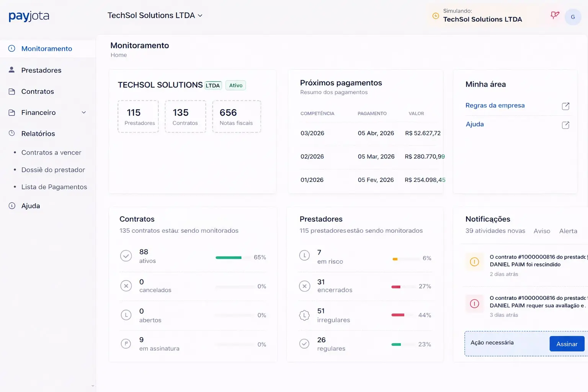
Task: Click the icon for em assinatura contracts
Action: (126, 344)
